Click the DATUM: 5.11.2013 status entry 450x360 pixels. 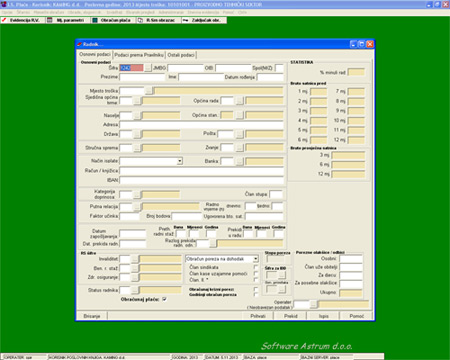[221, 357]
